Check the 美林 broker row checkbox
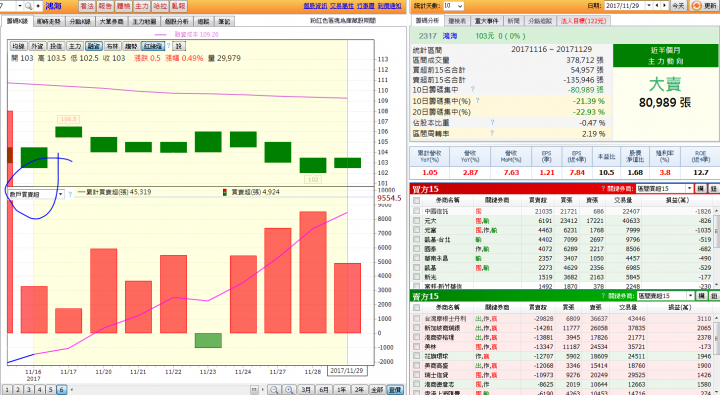 tap(416, 347)
